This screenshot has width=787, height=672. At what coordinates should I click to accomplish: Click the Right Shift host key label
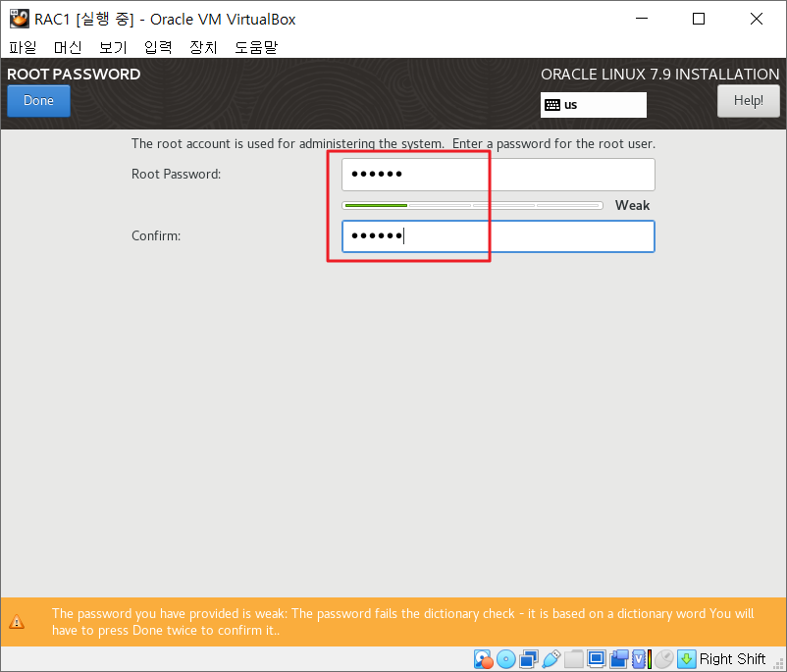732,659
